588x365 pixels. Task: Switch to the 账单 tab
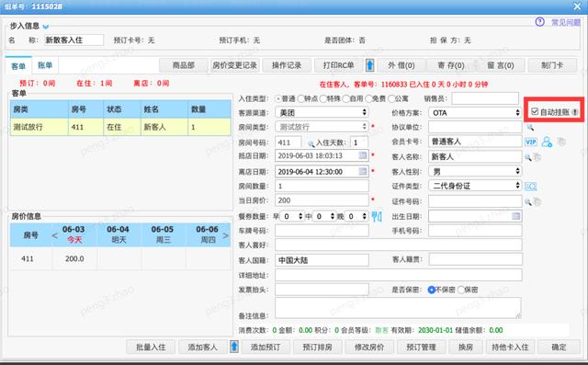45,65
